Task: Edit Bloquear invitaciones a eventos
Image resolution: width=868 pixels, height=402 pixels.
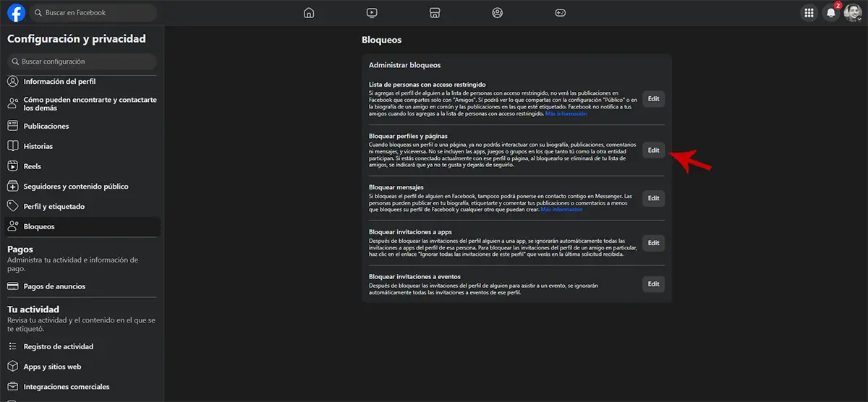Action: click(x=653, y=284)
